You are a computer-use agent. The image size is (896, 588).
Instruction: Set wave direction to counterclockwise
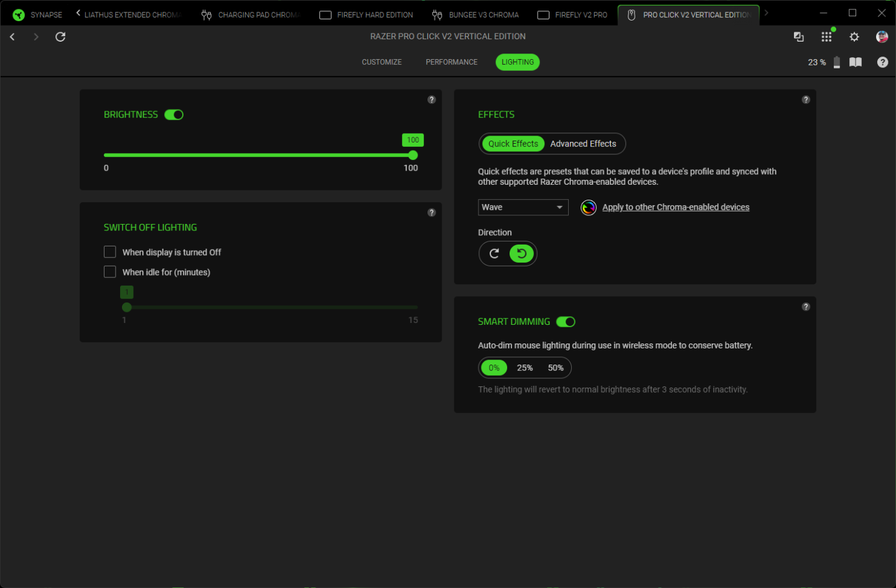point(522,254)
